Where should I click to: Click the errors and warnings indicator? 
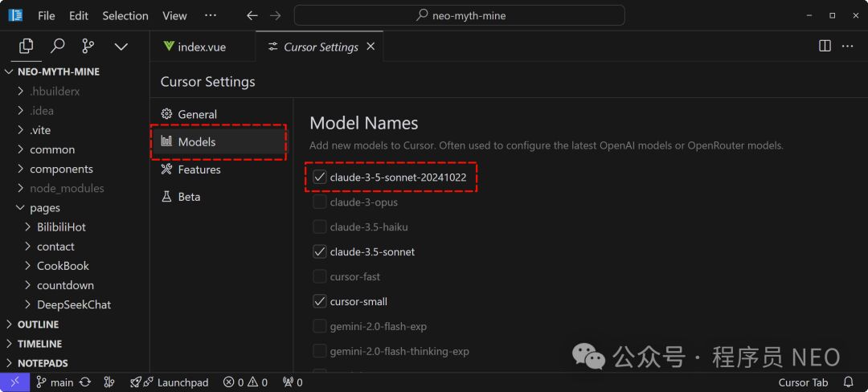coord(245,382)
